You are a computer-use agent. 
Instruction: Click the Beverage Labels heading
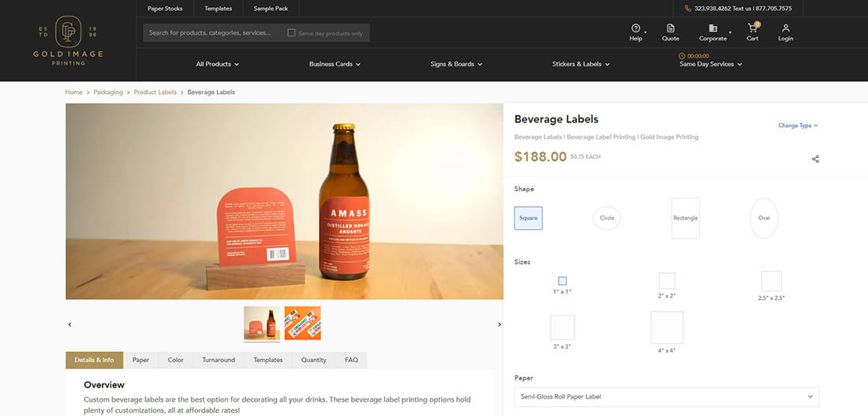click(x=556, y=119)
